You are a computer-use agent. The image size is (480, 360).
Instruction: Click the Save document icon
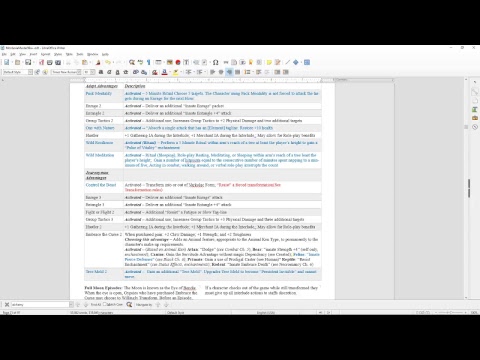click(x=28, y=62)
